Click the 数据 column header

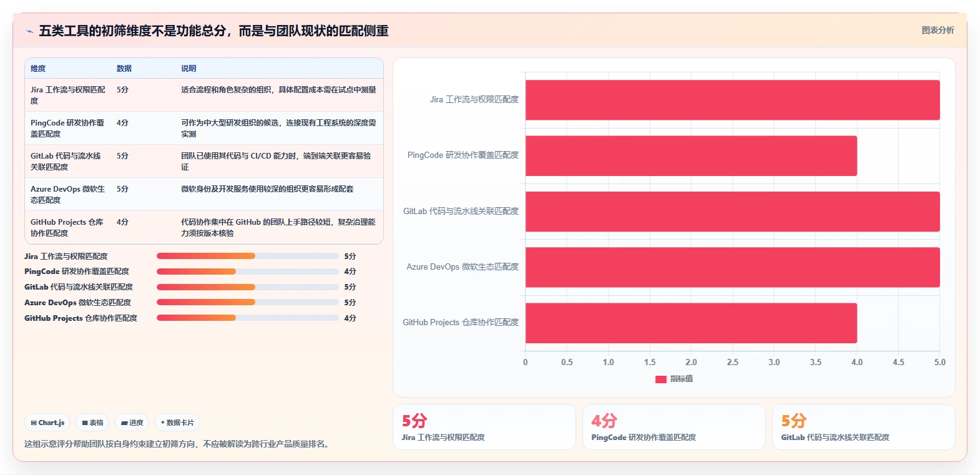coord(124,69)
